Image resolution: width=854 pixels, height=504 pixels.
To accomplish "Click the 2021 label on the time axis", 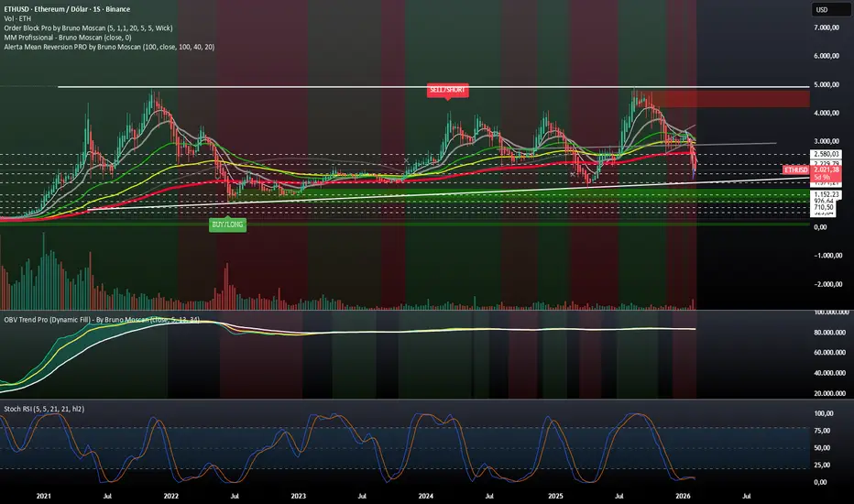I will [44, 496].
